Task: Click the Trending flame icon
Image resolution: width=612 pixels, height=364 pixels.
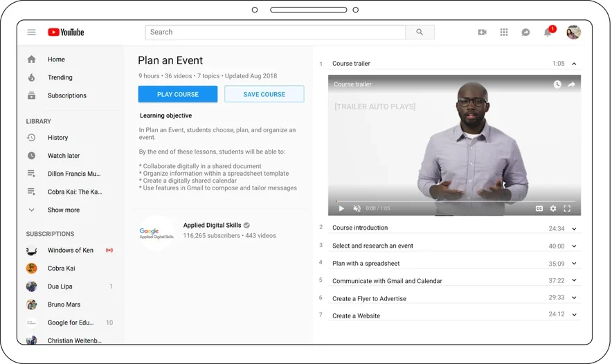Action: click(x=32, y=78)
